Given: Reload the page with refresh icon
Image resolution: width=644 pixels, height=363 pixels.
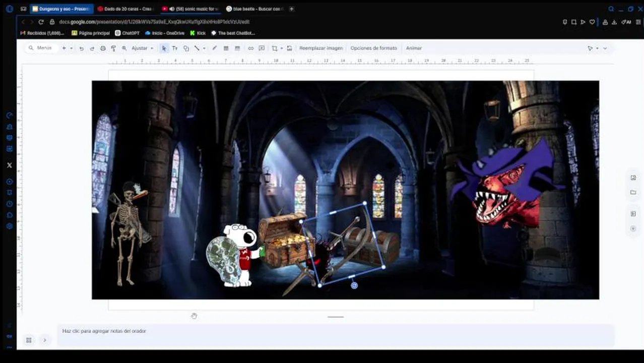Looking at the screenshot, I should 41,22.
